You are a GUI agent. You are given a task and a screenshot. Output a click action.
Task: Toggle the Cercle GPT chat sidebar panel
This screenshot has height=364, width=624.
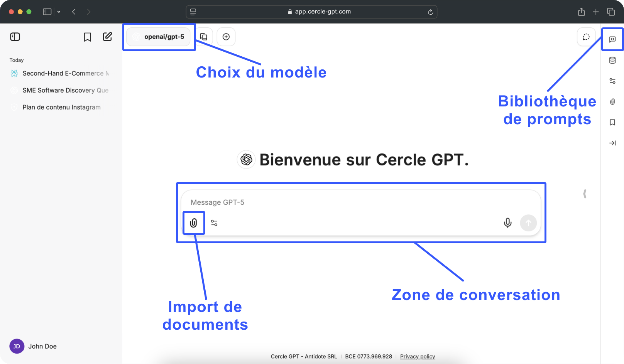(x=15, y=37)
